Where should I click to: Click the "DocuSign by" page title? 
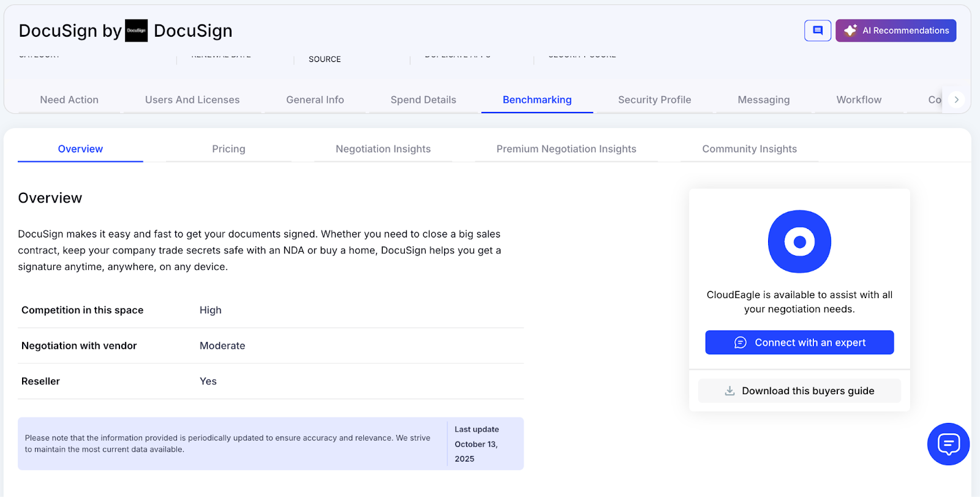(70, 31)
